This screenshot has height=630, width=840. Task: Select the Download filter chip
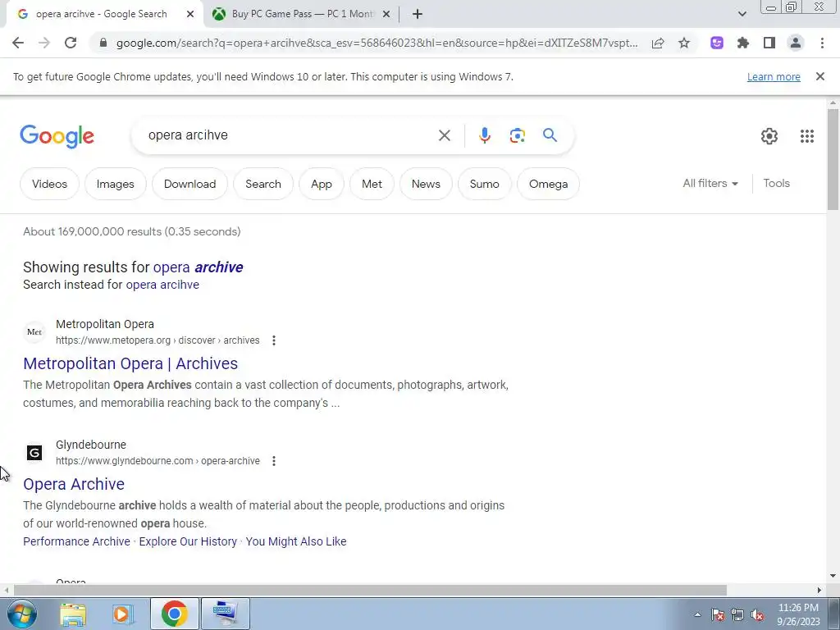[189, 184]
